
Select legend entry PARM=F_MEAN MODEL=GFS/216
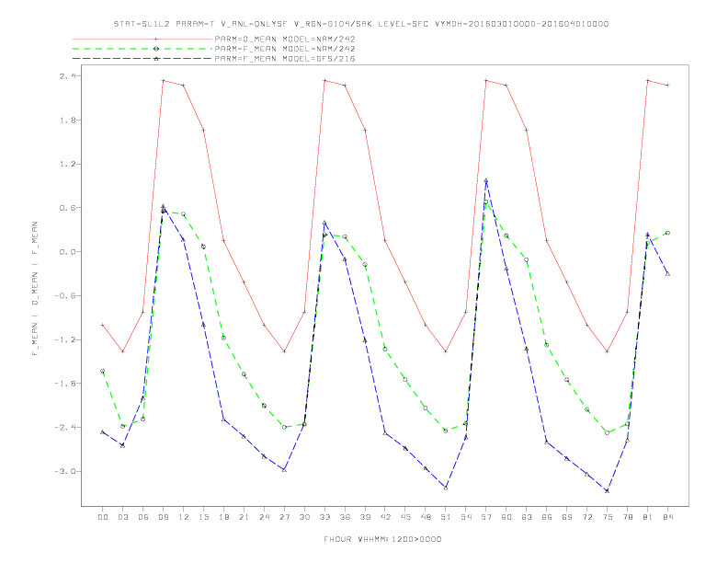[285, 59]
